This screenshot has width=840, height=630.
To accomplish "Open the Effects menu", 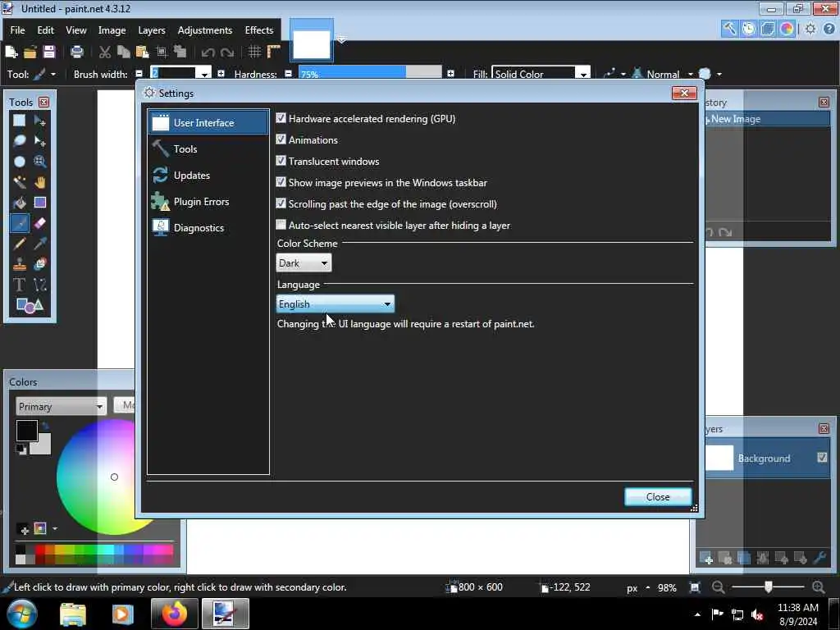I will pos(259,30).
